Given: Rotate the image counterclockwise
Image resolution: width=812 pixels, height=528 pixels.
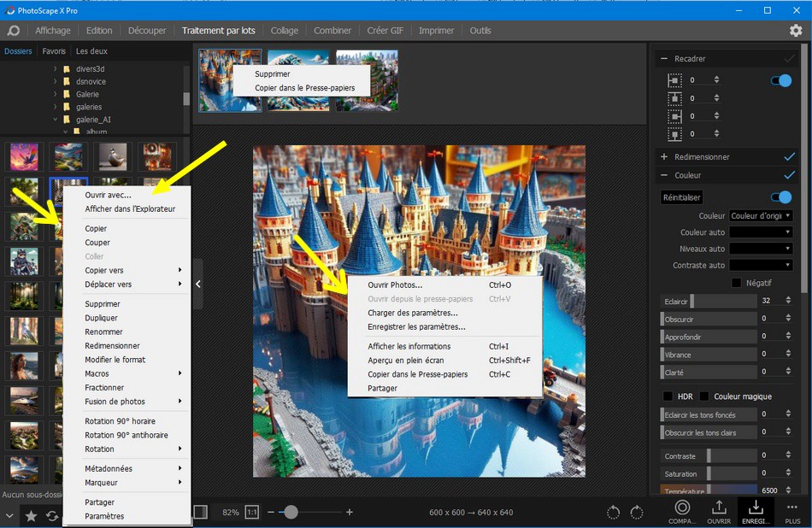Looking at the screenshot, I should pos(613,512).
